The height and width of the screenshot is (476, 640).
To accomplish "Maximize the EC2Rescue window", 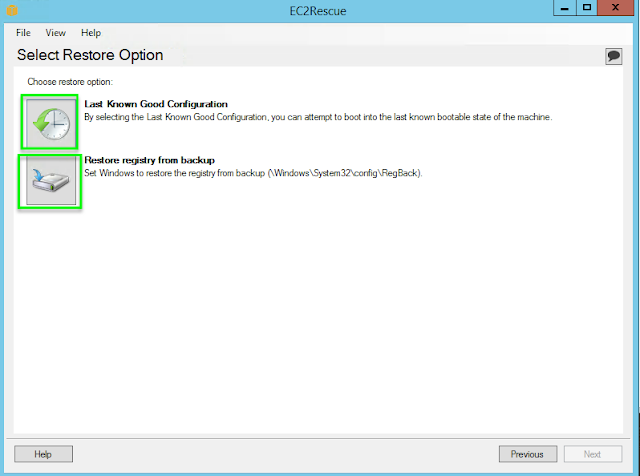I will click(x=587, y=8).
